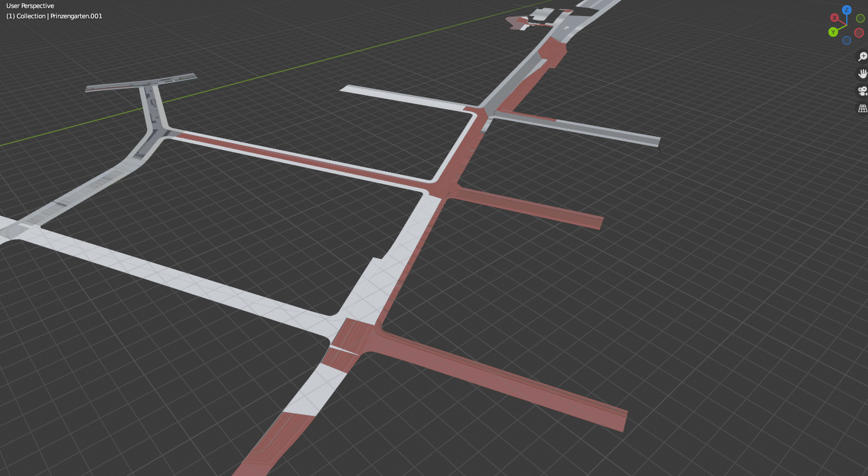Image resolution: width=868 pixels, height=476 pixels.
Task: Snap view to the negative Y axis circle
Action: tap(860, 18)
